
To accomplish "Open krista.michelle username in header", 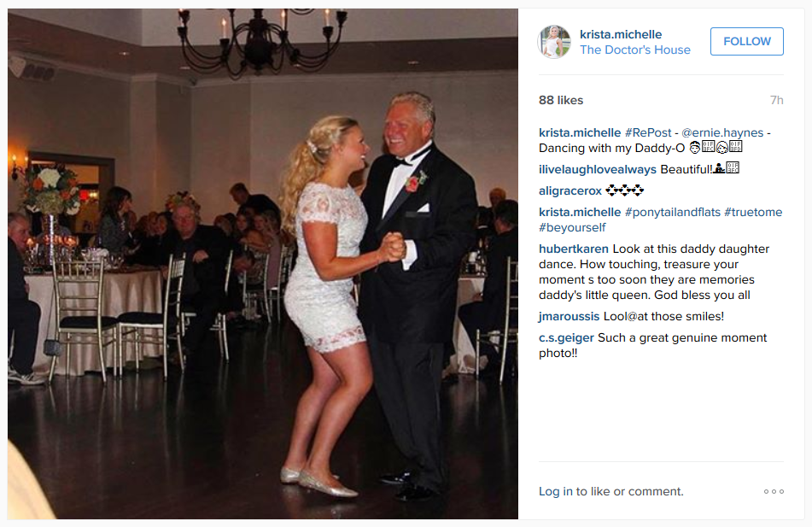I will (621, 34).
